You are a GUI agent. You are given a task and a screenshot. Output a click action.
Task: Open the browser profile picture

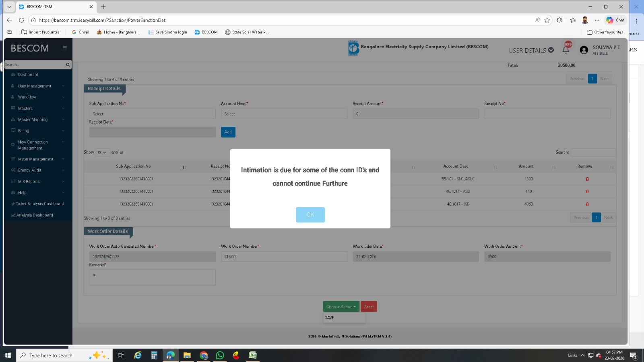[x=585, y=20]
